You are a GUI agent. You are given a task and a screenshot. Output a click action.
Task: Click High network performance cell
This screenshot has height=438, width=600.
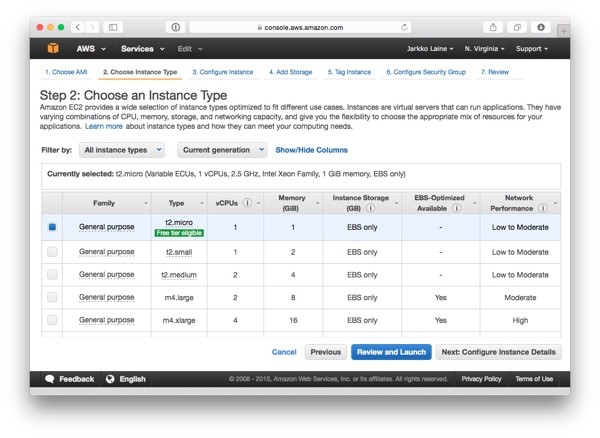click(520, 320)
